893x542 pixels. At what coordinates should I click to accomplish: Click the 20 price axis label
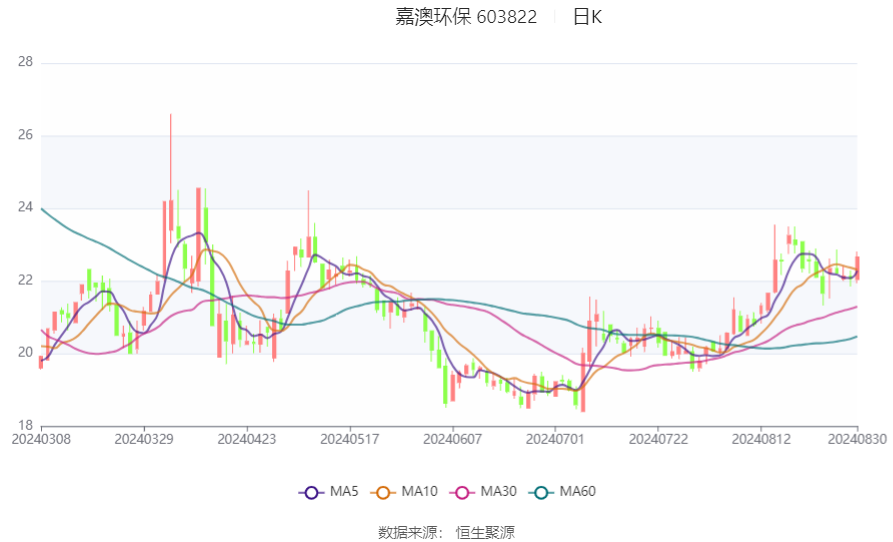pyautogui.click(x=26, y=352)
